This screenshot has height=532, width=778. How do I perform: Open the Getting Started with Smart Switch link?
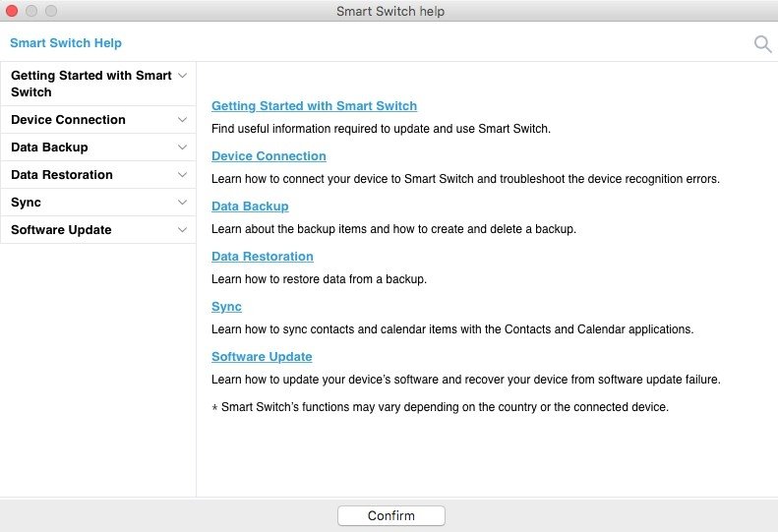pos(314,105)
